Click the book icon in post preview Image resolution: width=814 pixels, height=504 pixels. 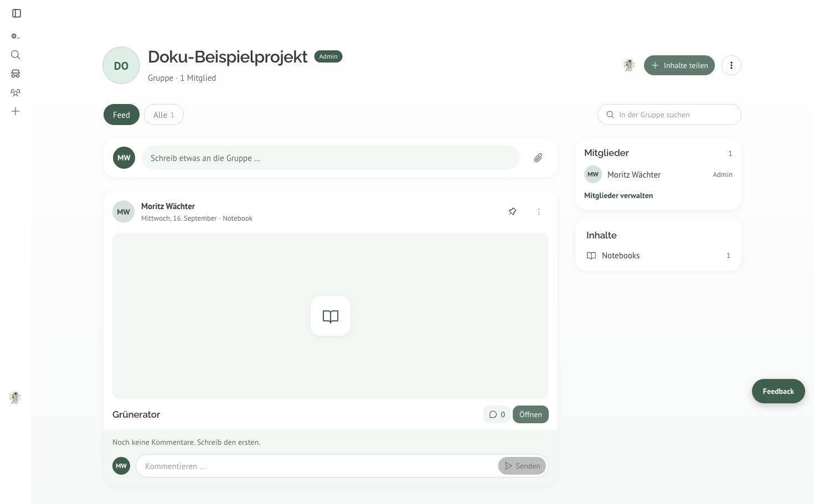331,316
